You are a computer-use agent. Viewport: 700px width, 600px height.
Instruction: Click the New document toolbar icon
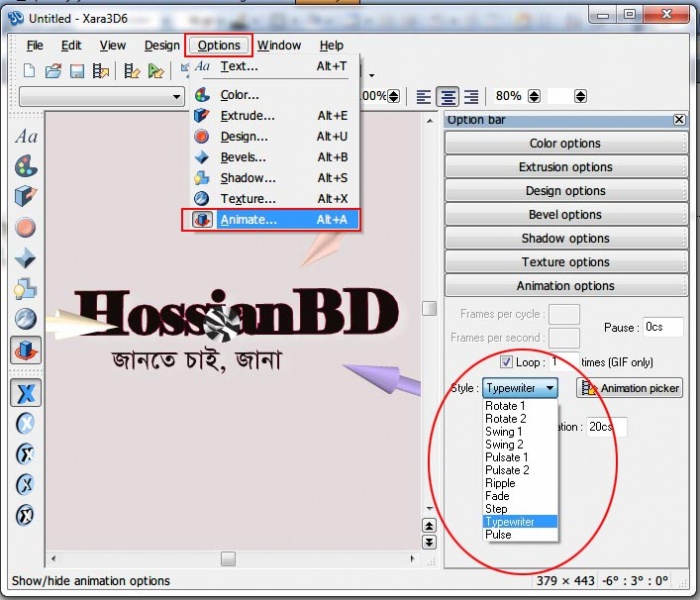click(x=29, y=71)
